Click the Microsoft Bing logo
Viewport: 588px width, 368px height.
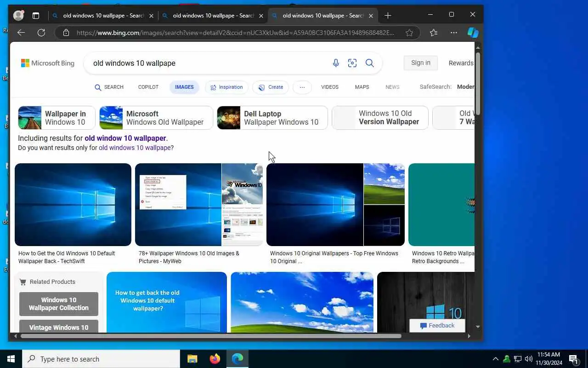coord(48,63)
